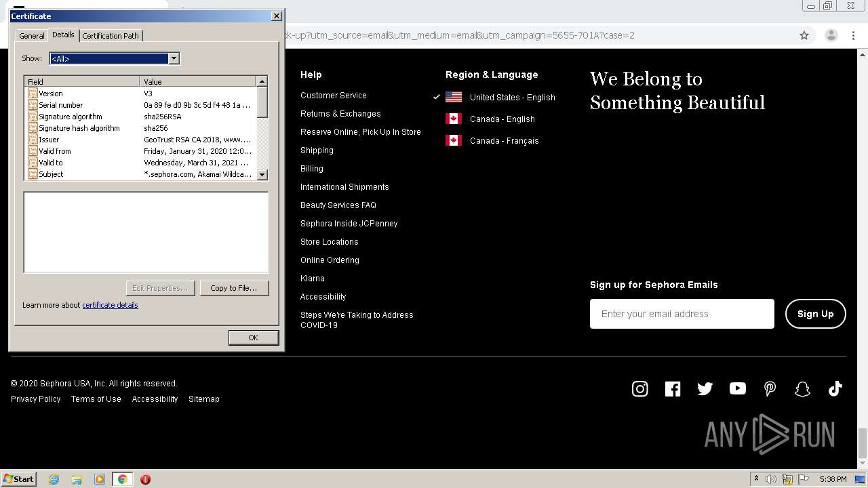Viewport: 868px width, 488px height.
Task: Launch Internet Explorer from the taskbar
Action: click(x=54, y=479)
